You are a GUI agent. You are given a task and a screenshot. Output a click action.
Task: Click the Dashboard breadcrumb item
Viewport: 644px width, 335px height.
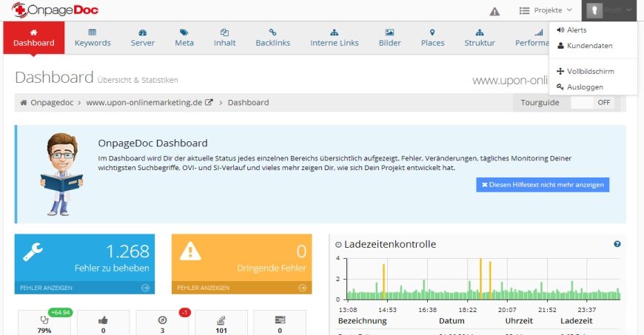tap(248, 103)
